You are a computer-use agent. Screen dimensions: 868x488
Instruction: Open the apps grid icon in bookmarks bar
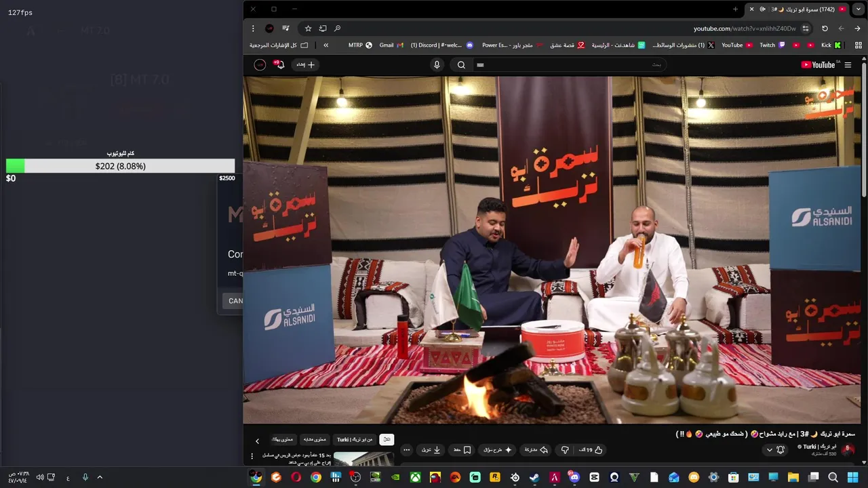pos(858,45)
